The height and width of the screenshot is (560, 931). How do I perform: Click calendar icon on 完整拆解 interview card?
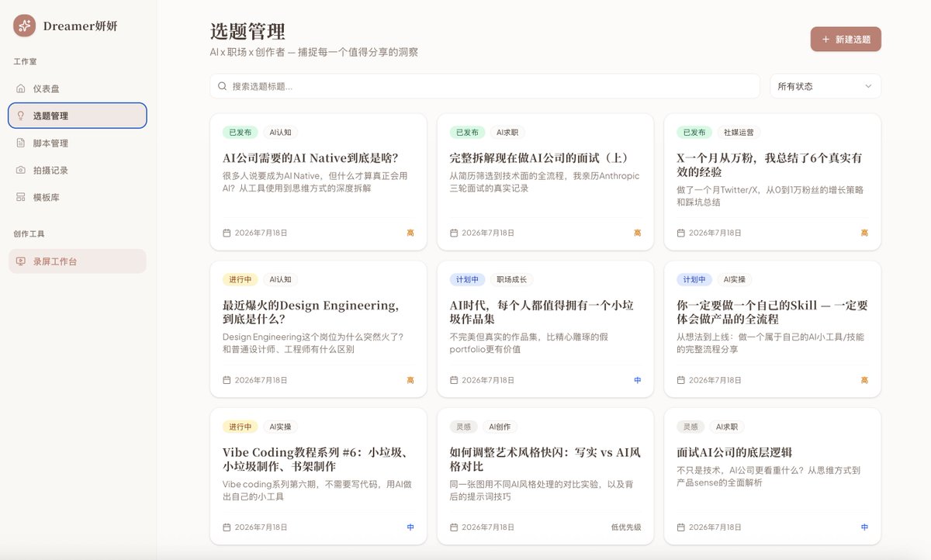454,233
